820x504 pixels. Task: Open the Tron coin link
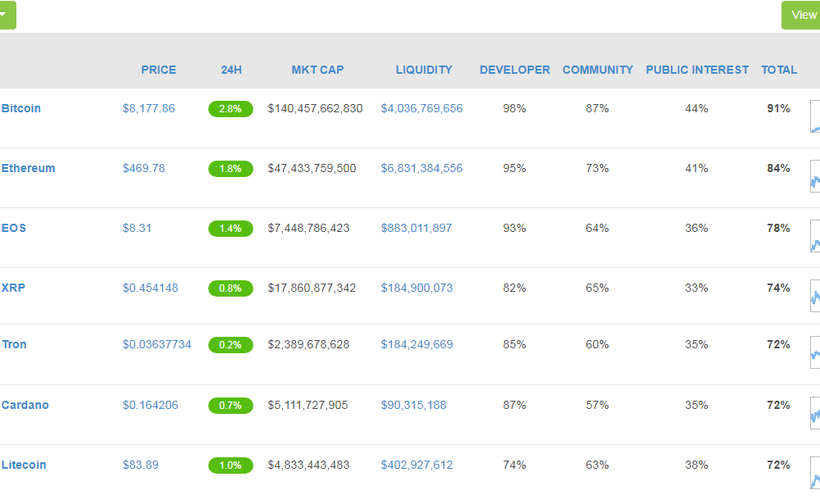click(x=14, y=344)
